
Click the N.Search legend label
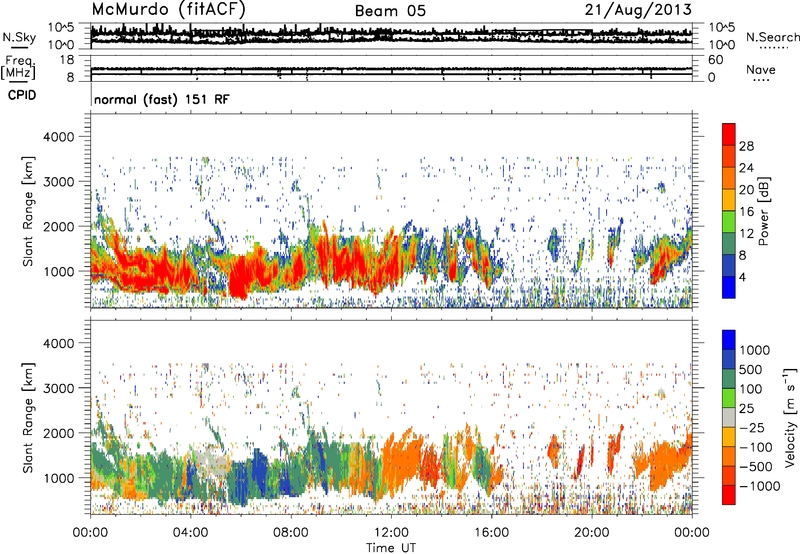[x=772, y=37]
